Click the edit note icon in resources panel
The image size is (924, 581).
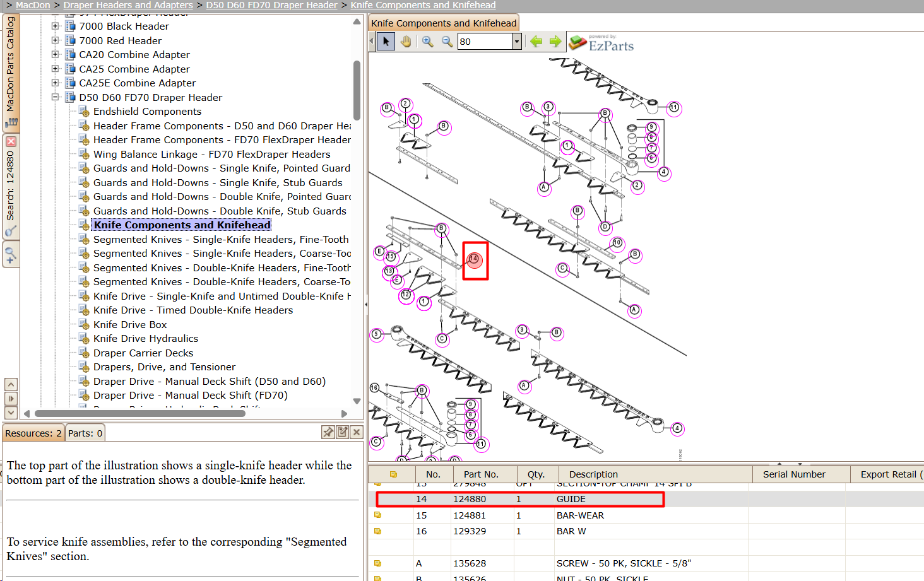tap(343, 432)
